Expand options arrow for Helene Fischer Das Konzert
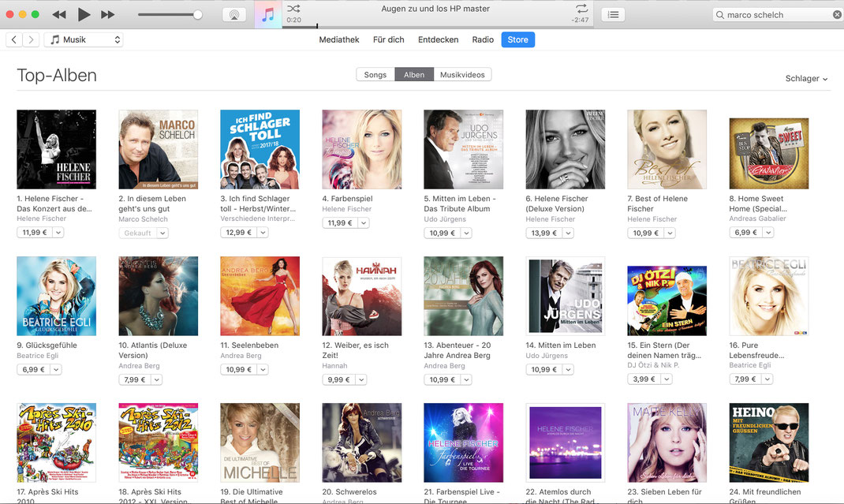This screenshot has height=504, width=844. (58, 233)
